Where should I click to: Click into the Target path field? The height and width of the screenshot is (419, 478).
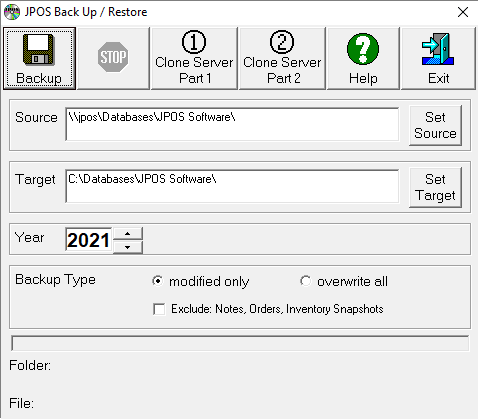(x=232, y=186)
